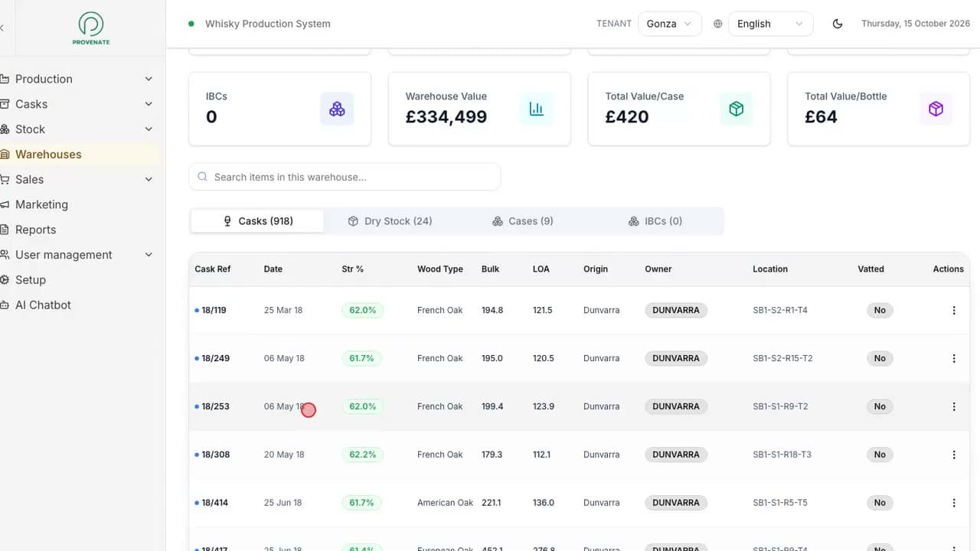The height and width of the screenshot is (551, 980).
Task: Expand the Casks sidebar menu chevron
Action: coord(149,104)
